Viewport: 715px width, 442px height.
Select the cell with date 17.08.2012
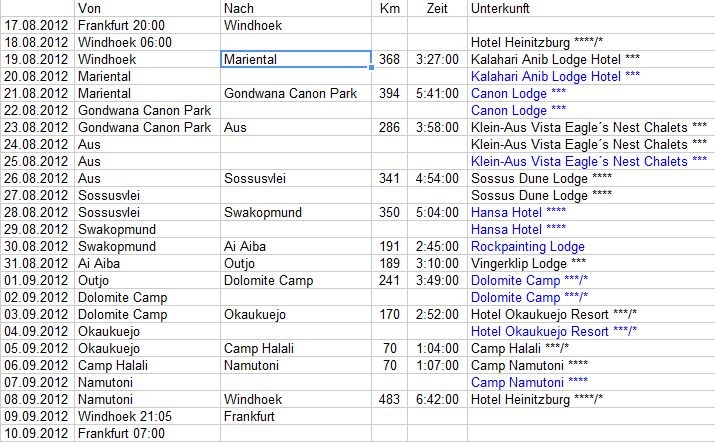point(37,26)
